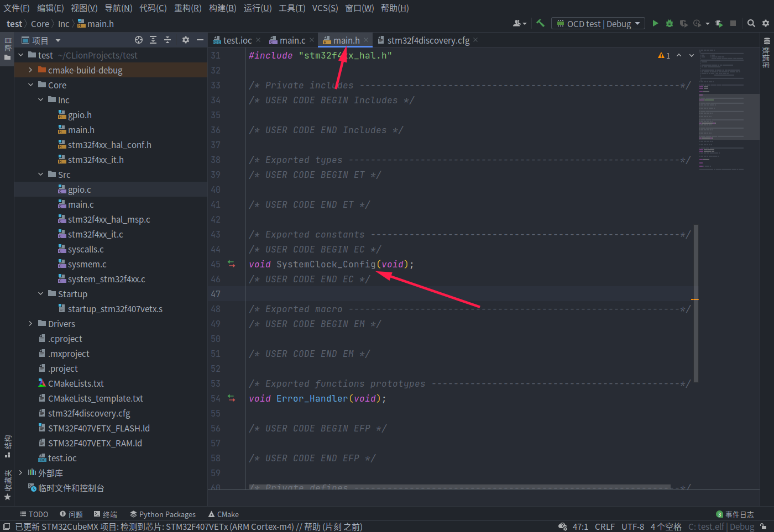This screenshot has height=532, width=774.
Task: Open Search Everywhere with magnifier icon
Action: (x=751, y=24)
